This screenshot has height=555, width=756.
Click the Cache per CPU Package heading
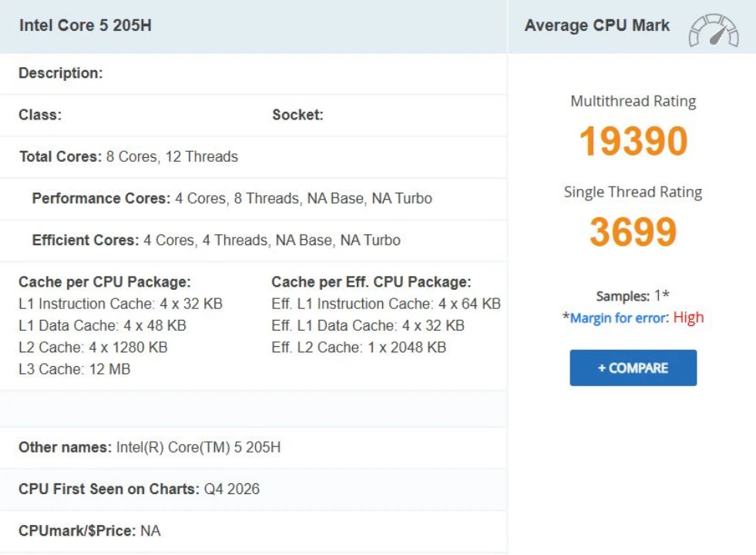[105, 282]
